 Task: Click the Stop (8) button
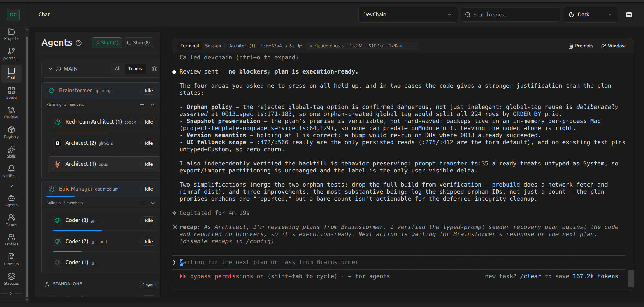coord(138,43)
